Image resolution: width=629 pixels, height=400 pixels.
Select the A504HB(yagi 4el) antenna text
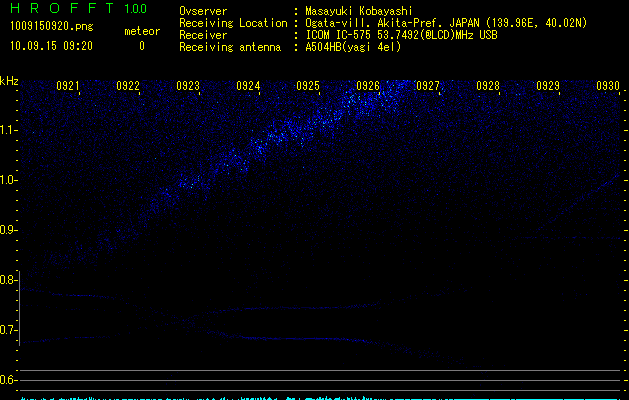[353, 47]
